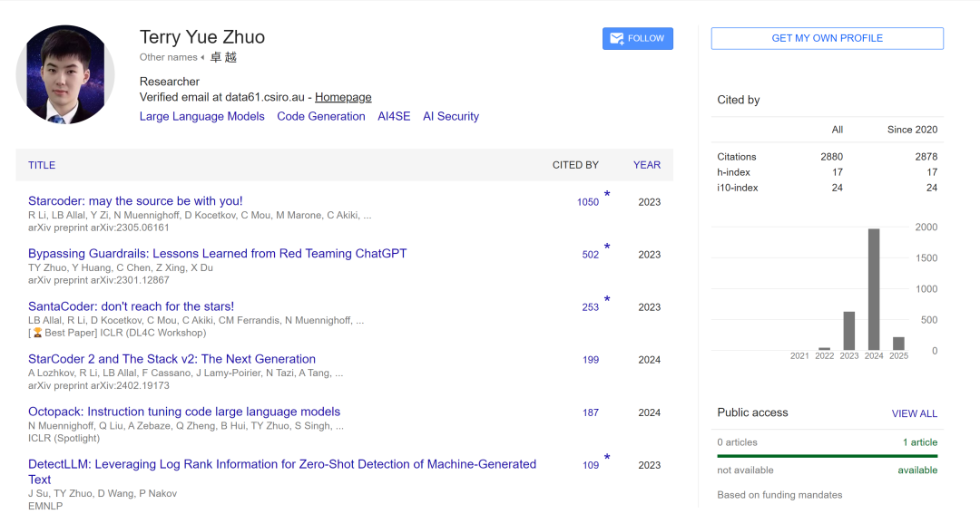Select the Large Language Models interest
Viewport: 980px width, 514px height.
[x=201, y=116]
